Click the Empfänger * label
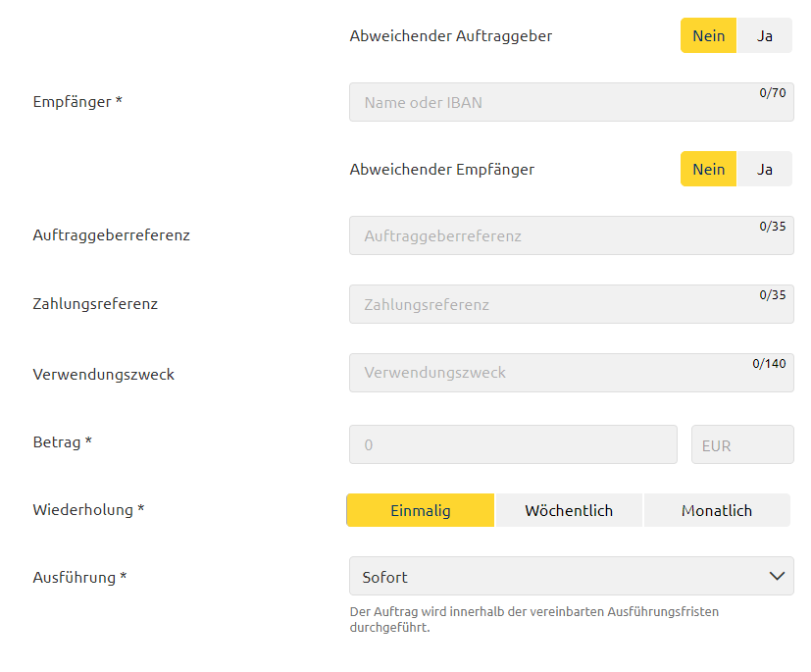Image resolution: width=811 pixels, height=672 pixels. [77, 102]
